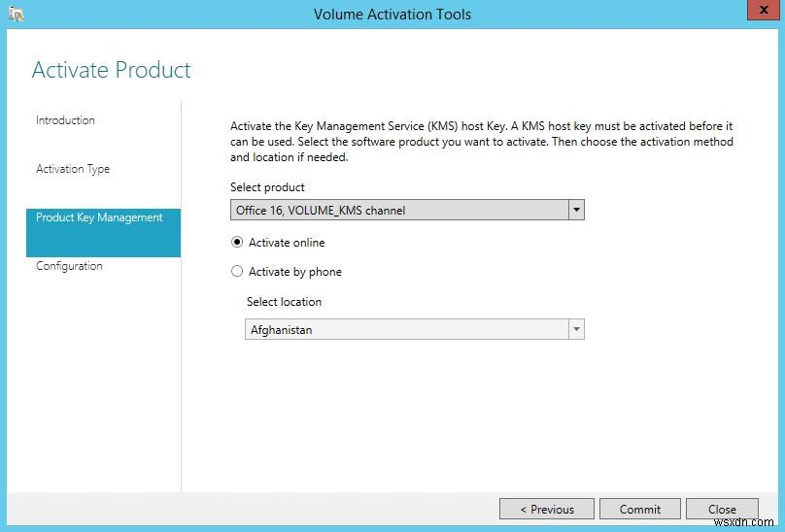Jump to the Configuration step
The width and height of the screenshot is (785, 532).
click(x=69, y=266)
